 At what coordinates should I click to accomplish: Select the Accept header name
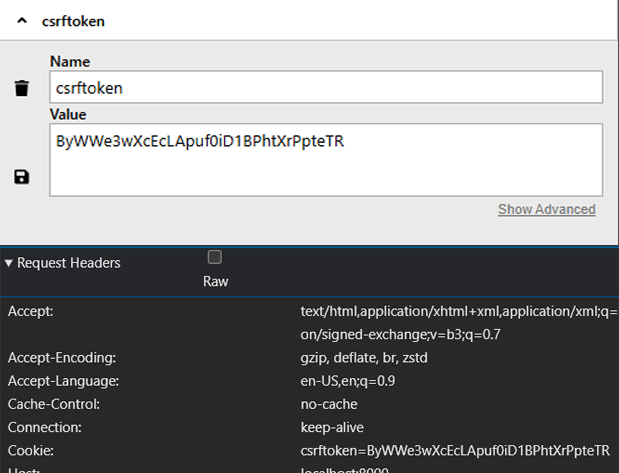click(31, 311)
